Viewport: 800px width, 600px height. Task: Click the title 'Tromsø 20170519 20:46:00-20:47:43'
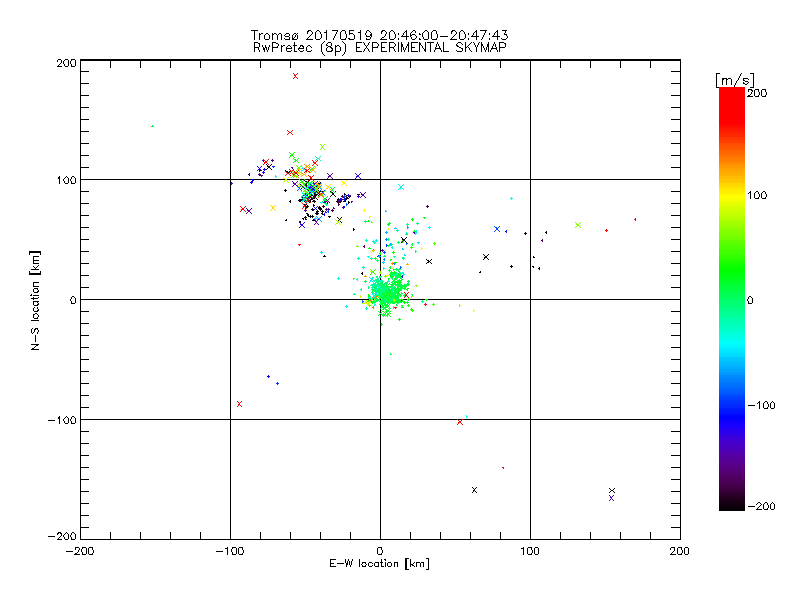click(x=379, y=35)
